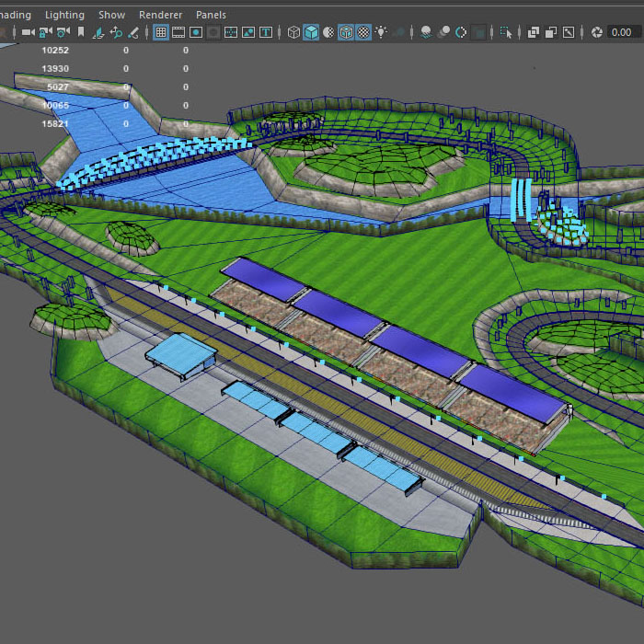Click the camera bookmarks icon
Screen dimensions: 644x644
pos(81,32)
